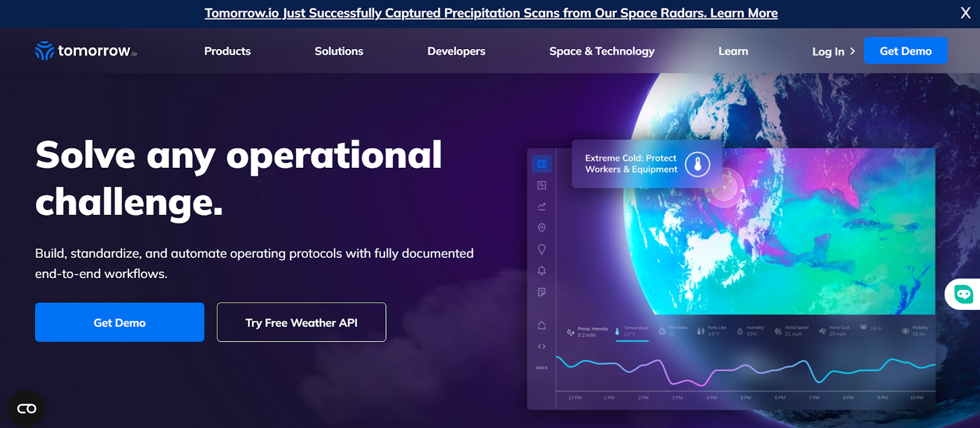Select the Fire Index flame icon
980x428 pixels.
662,331
